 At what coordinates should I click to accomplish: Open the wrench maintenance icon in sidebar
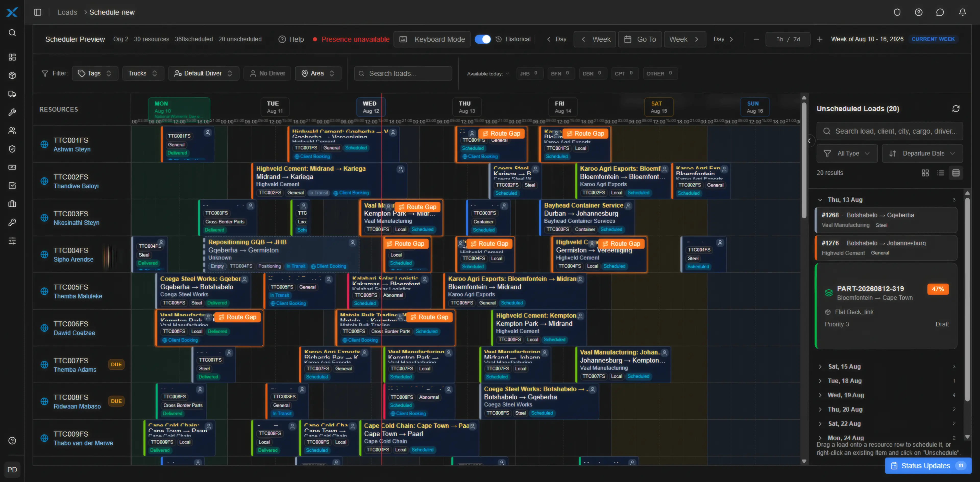(x=12, y=112)
